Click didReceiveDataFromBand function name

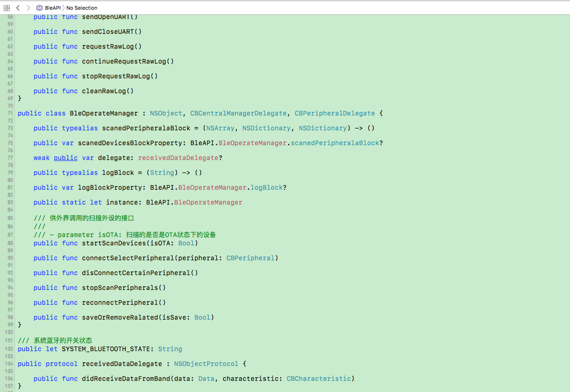pyautogui.click(x=126, y=379)
